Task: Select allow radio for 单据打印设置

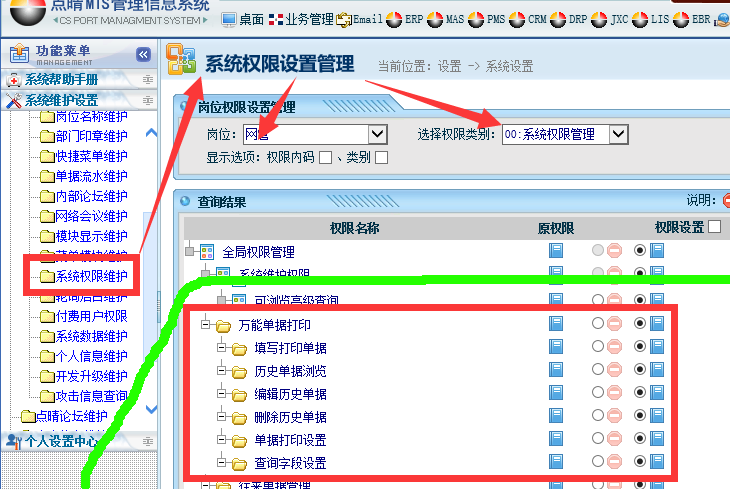Action: (640, 438)
